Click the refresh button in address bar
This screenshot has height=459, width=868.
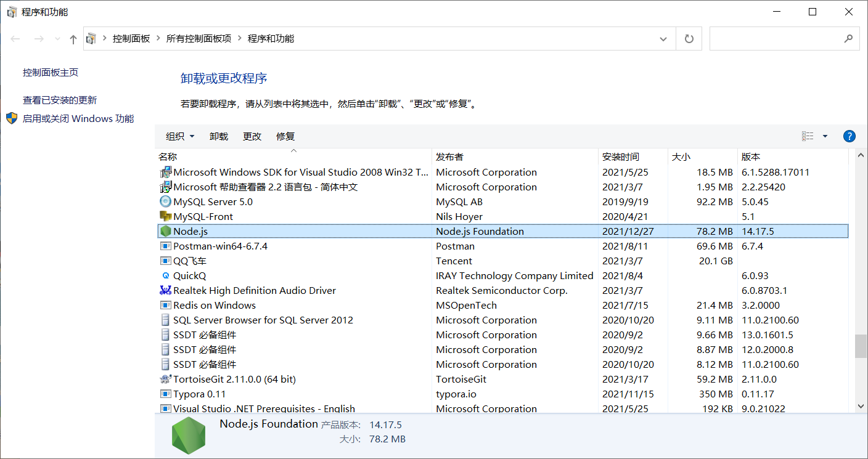pos(689,39)
